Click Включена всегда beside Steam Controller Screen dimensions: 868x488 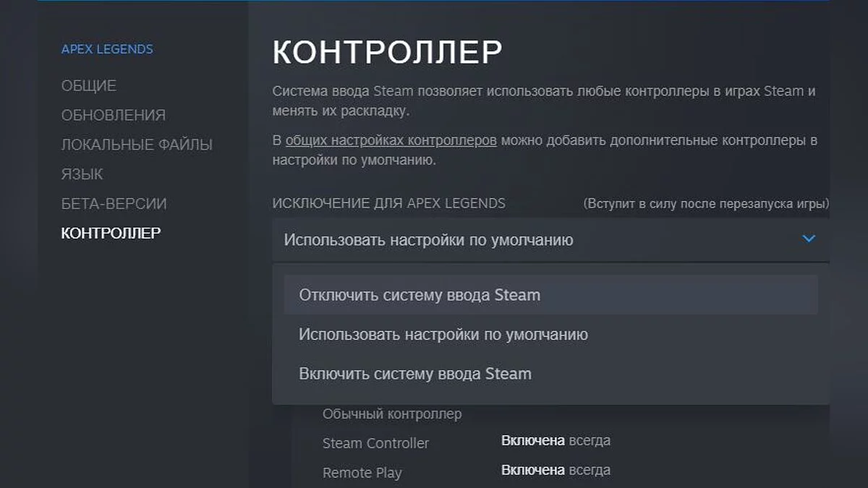coord(556,440)
